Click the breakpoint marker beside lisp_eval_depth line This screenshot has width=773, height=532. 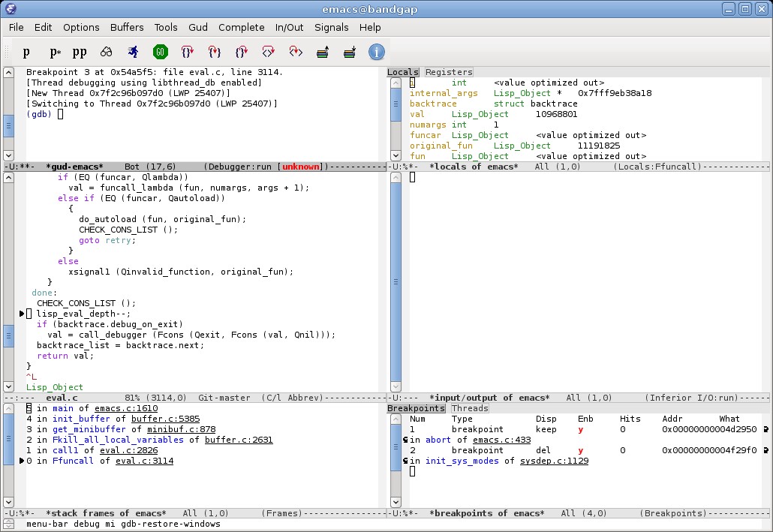[22, 314]
